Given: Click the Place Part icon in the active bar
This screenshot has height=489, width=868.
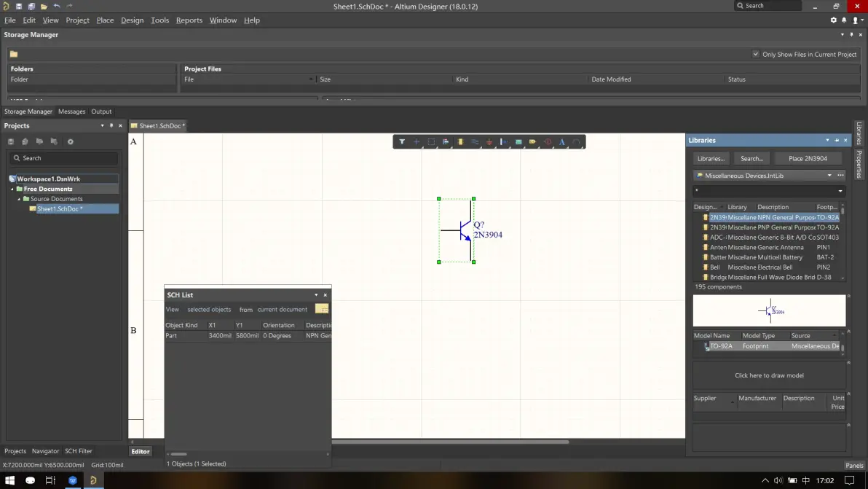Looking at the screenshot, I should (x=460, y=142).
